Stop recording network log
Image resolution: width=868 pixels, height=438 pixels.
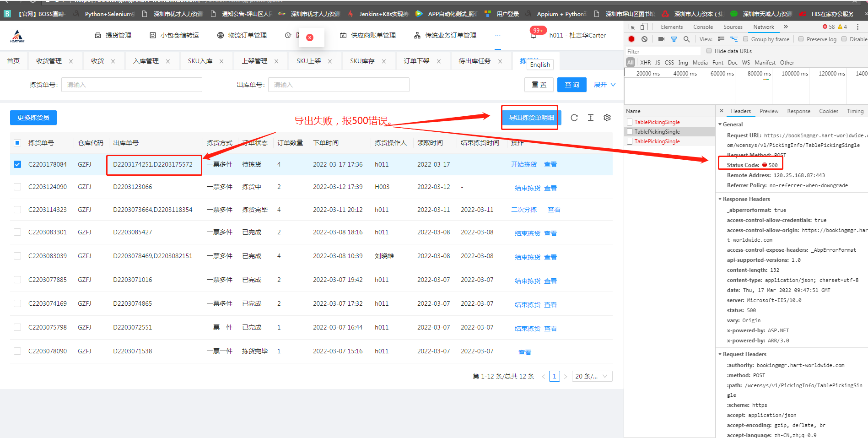pyautogui.click(x=631, y=39)
